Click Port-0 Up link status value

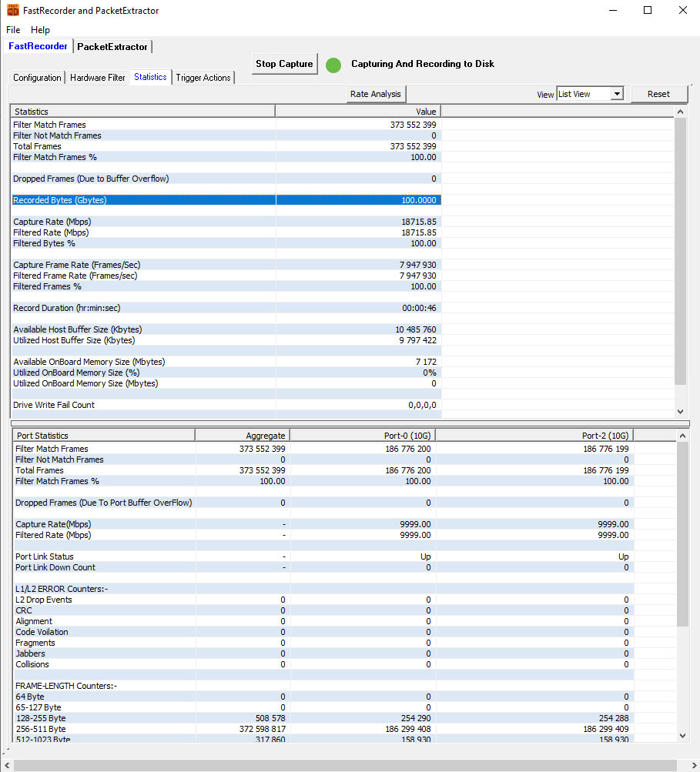pyautogui.click(x=426, y=556)
